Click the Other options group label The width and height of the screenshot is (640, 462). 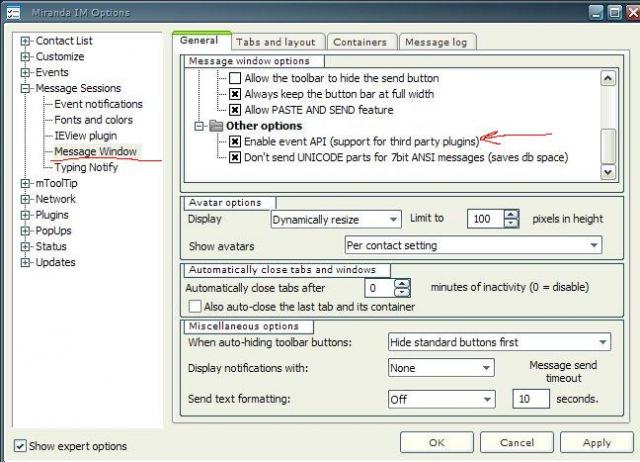[x=264, y=126]
